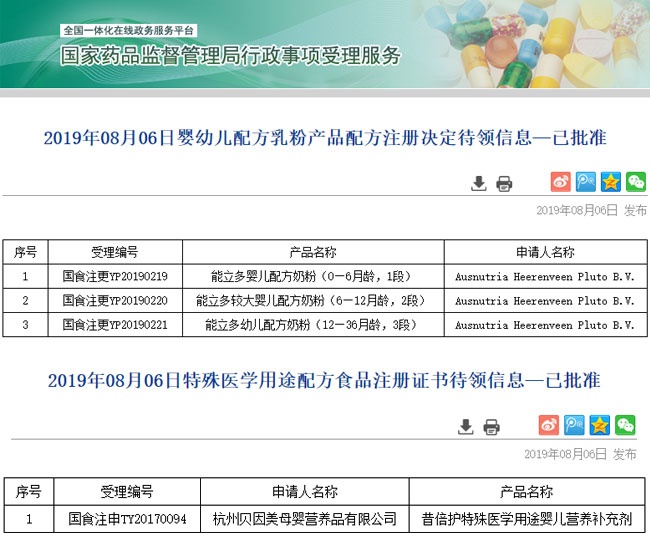The width and height of the screenshot is (650, 546).
Task: Click download icon in first section
Action: pyautogui.click(x=479, y=183)
